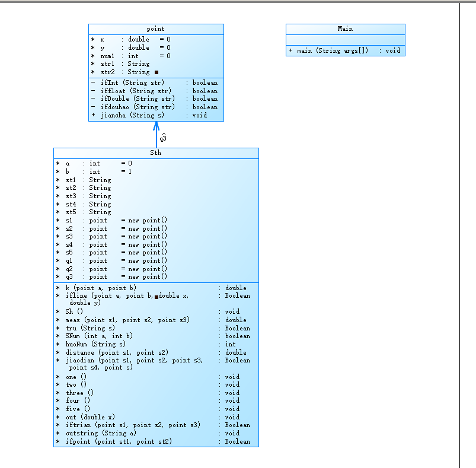Screen dimensions: 476x468
Task: Choose the q1 : point attribute row
Action: [111, 260]
